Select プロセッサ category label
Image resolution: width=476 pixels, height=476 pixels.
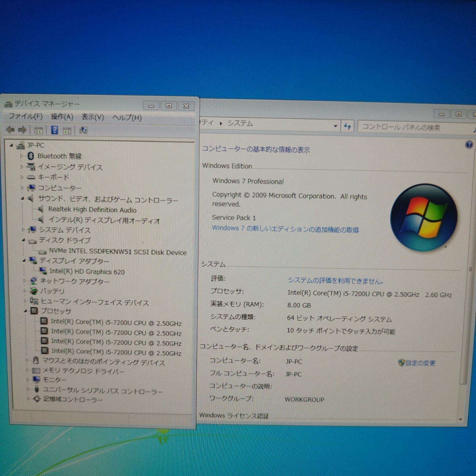click(x=56, y=311)
